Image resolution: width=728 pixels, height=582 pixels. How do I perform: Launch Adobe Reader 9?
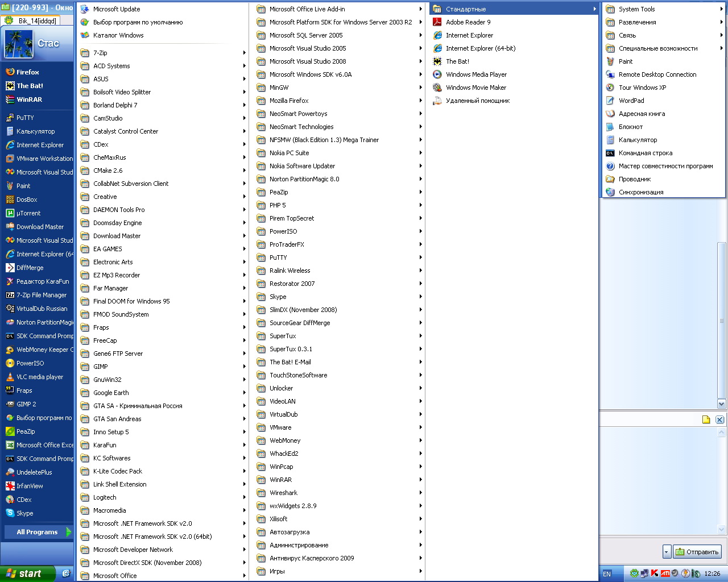click(468, 22)
